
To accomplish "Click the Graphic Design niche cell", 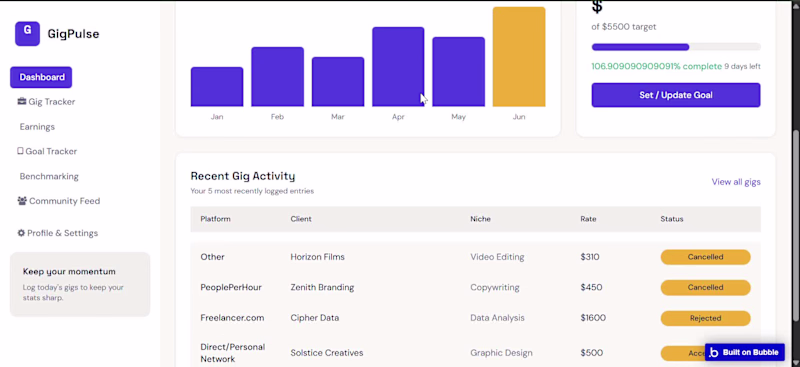I will pos(501,353).
